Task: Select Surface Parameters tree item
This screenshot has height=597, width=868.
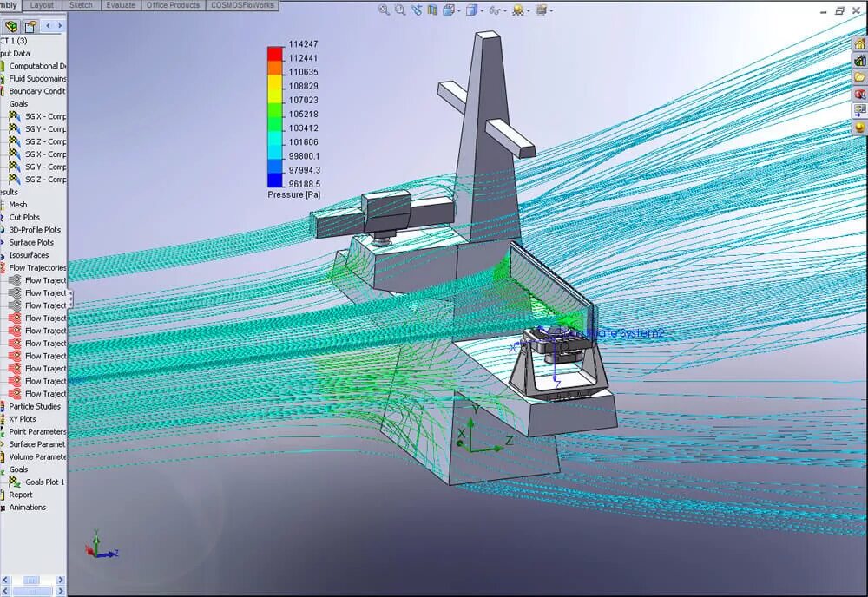Action: tap(33, 444)
